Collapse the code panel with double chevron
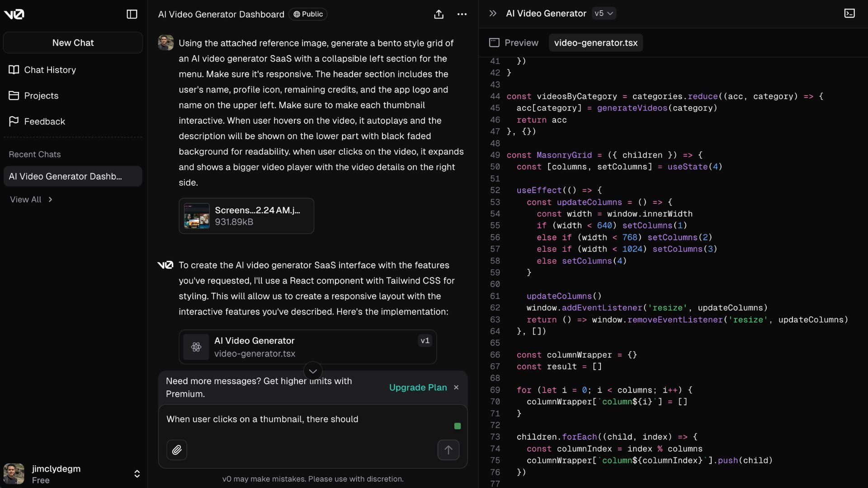Image resolution: width=868 pixels, height=488 pixels. pyautogui.click(x=493, y=14)
